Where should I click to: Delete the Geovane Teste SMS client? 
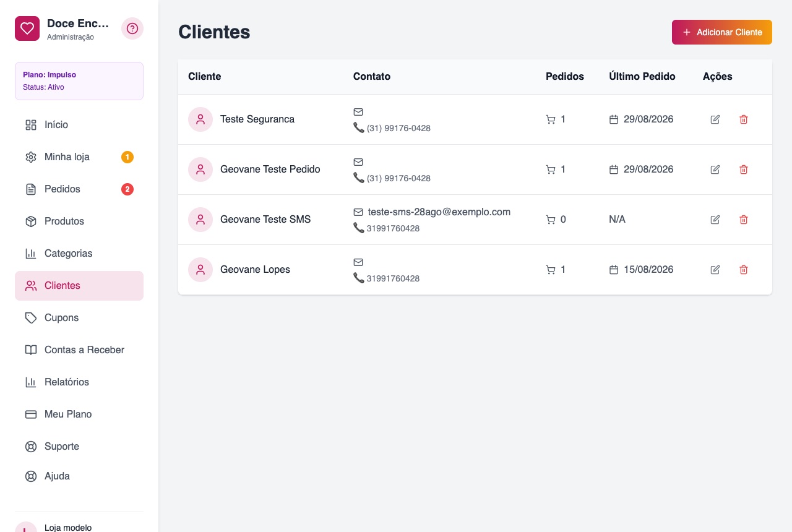point(744,220)
